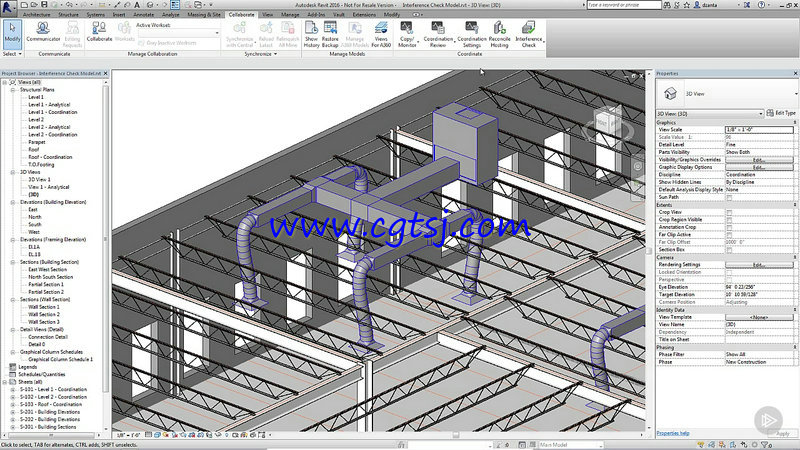Image resolution: width=800 pixels, height=450 pixels.
Task: Run the Reconcile Hosting tool
Action: pos(499,34)
